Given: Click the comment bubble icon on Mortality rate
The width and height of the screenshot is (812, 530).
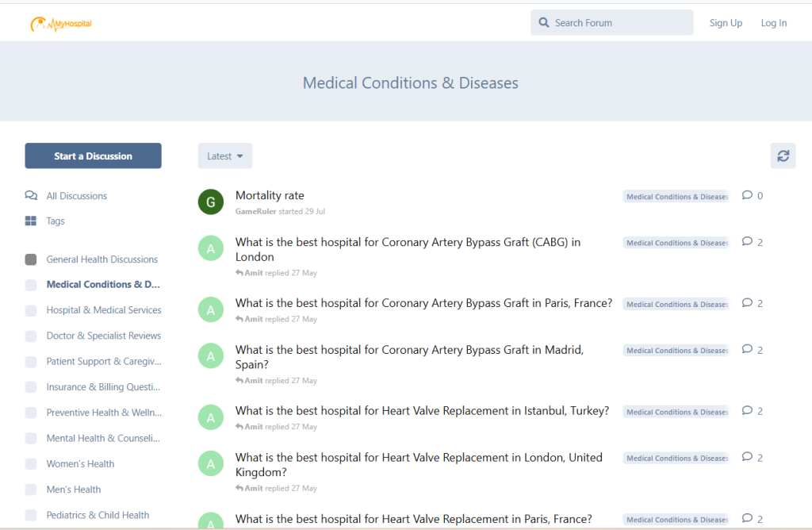Looking at the screenshot, I should click(x=747, y=195).
